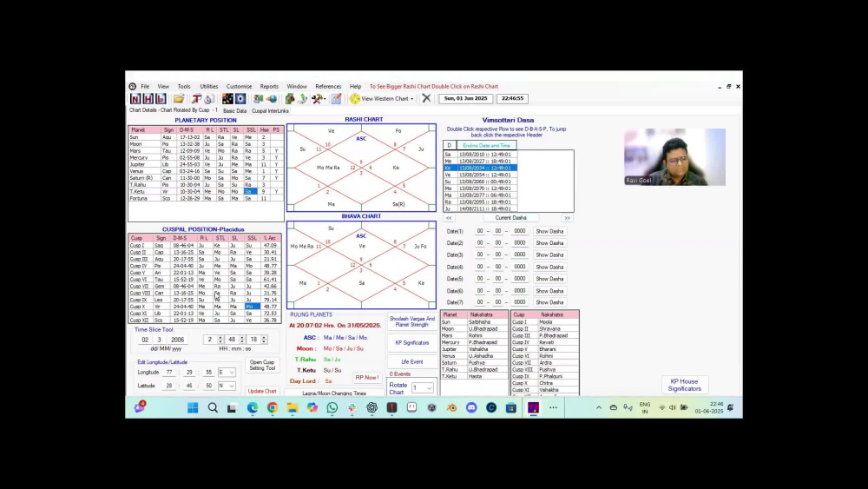Click the red H horary chart icon
The height and width of the screenshot is (489, 868).
(x=148, y=98)
